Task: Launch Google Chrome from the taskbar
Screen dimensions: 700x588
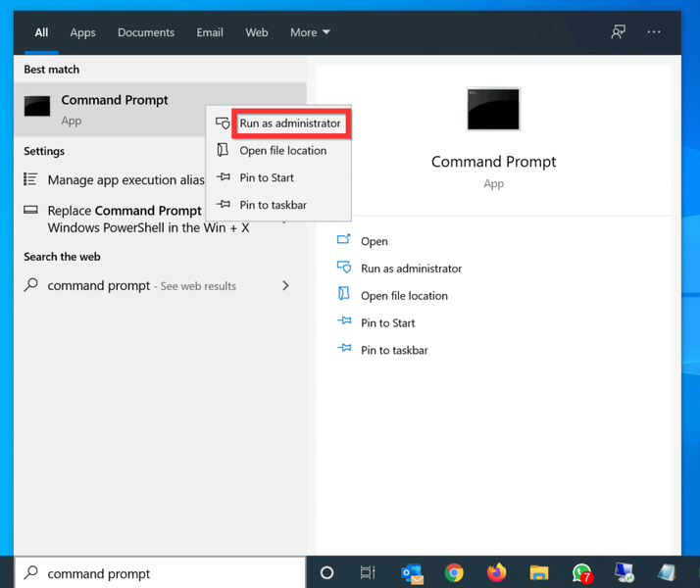Action: coord(454,573)
